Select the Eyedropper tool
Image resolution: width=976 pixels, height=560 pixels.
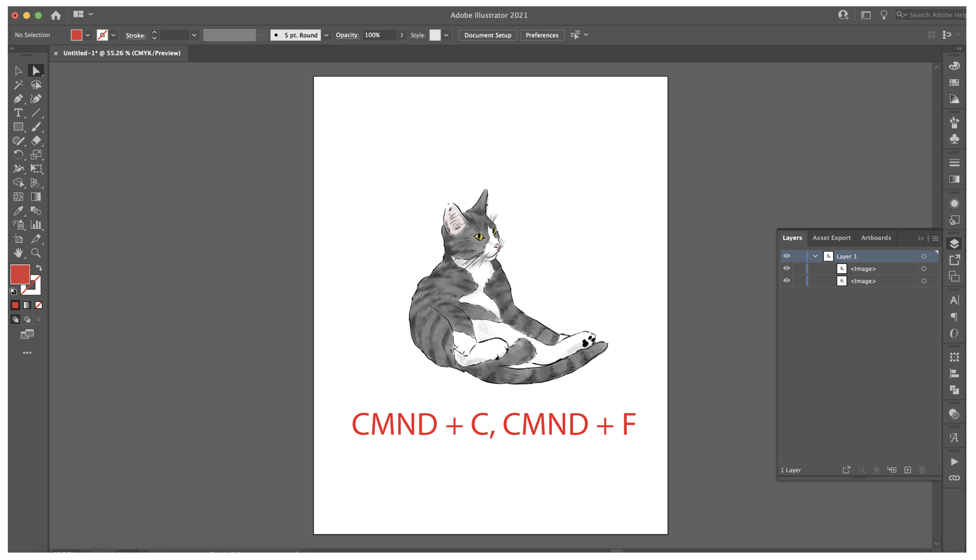pos(18,211)
